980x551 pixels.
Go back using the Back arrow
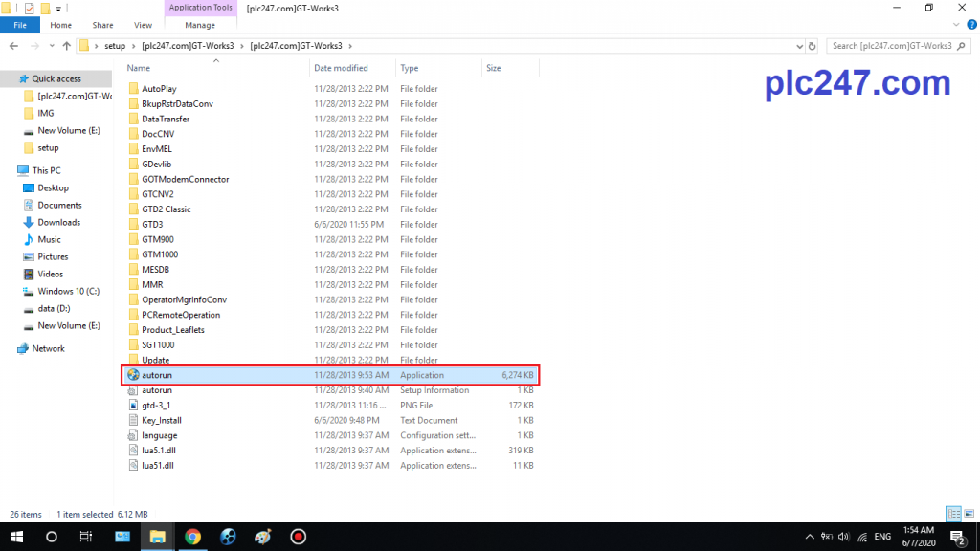(13, 46)
